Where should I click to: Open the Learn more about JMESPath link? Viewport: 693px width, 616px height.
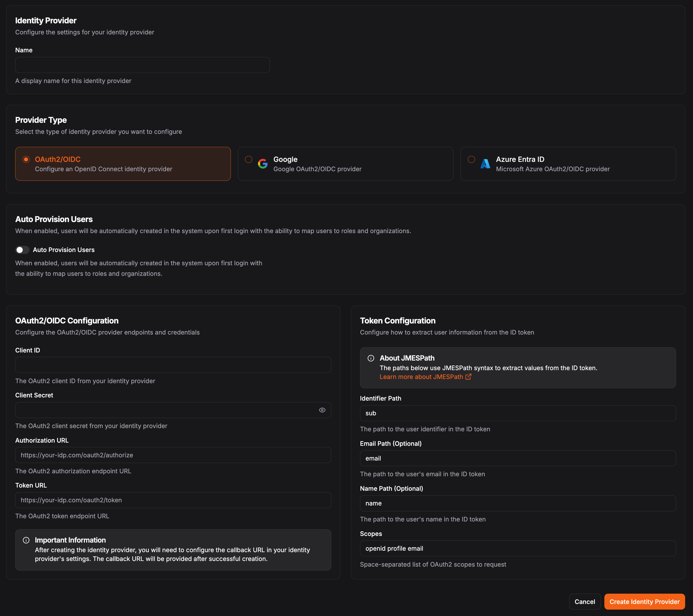(x=421, y=377)
